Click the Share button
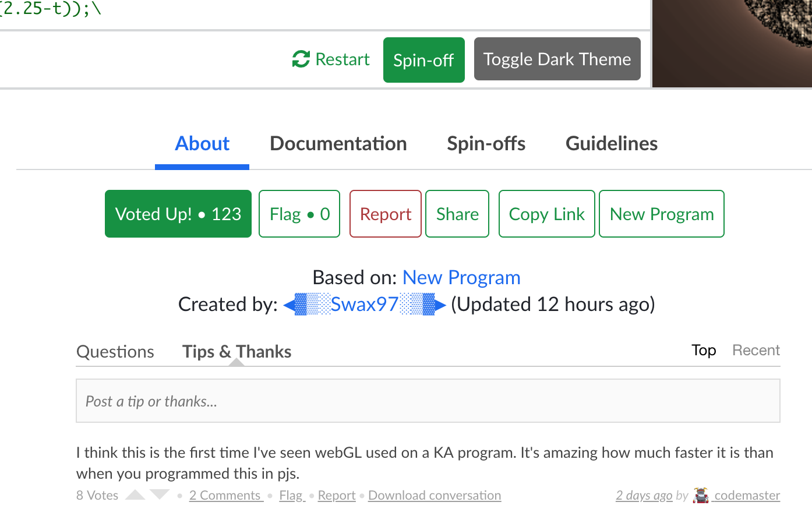This screenshot has width=812, height=509. pyautogui.click(x=457, y=214)
